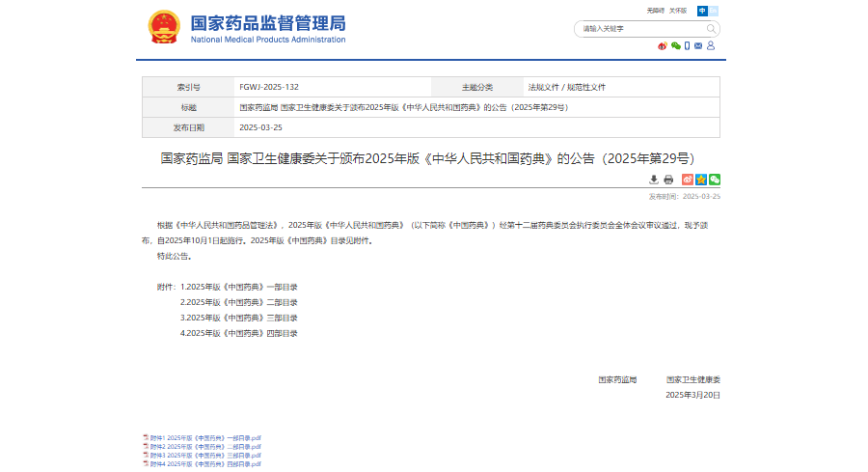
Task: Click the 法规文件 / 规范性文件 category value
Action: [x=567, y=87]
